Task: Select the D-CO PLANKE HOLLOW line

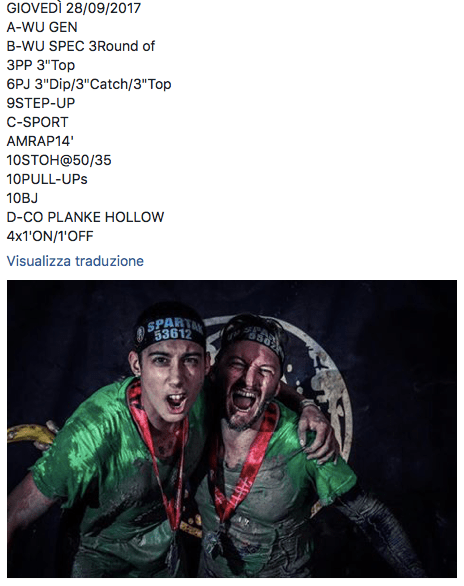Action: [86, 218]
